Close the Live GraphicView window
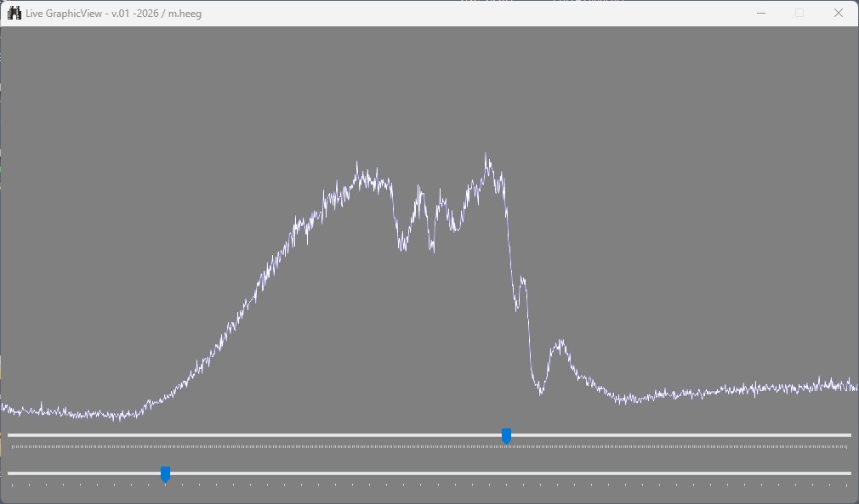 [x=839, y=13]
